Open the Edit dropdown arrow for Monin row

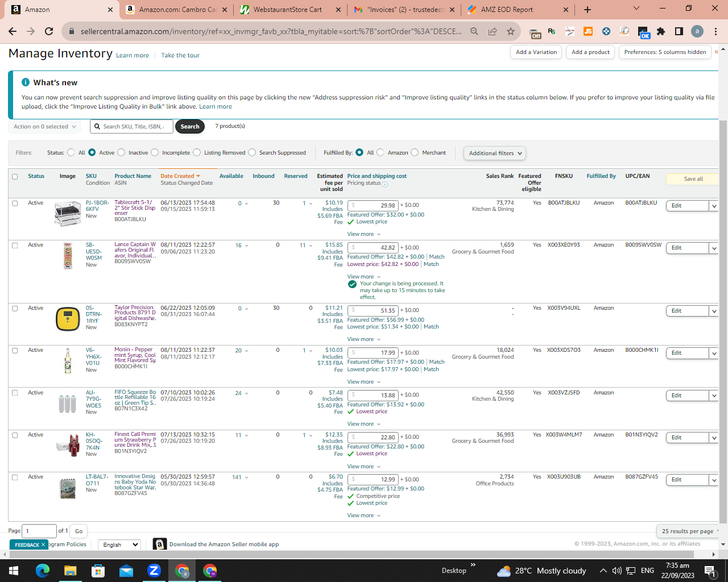(714, 353)
